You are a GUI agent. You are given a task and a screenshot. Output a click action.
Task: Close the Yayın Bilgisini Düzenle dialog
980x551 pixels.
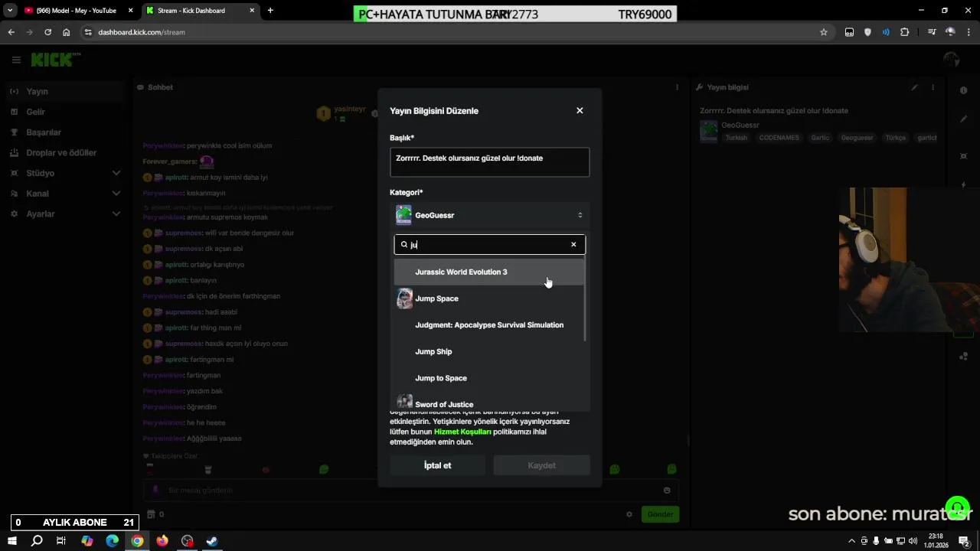click(x=580, y=110)
